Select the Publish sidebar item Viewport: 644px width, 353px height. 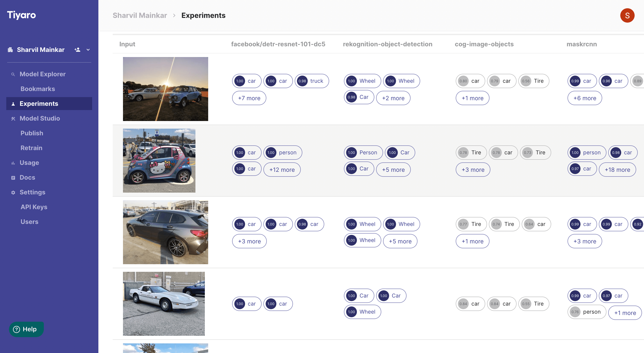point(32,133)
